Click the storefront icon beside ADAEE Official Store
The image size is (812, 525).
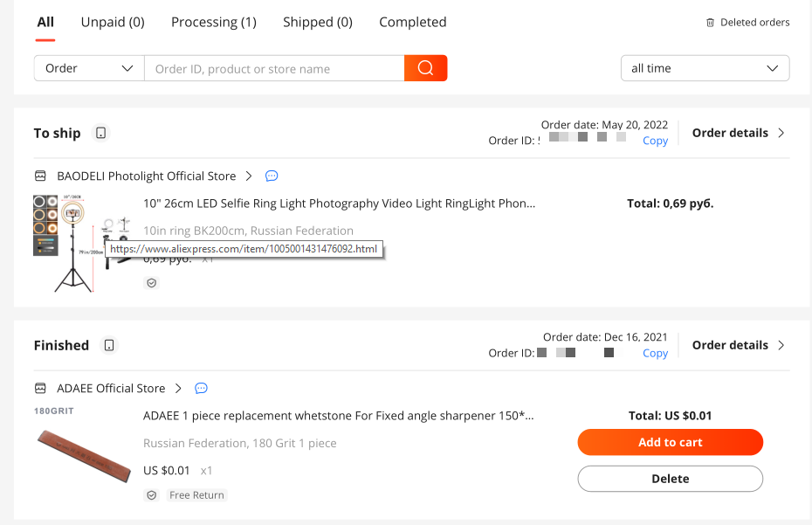click(40, 388)
